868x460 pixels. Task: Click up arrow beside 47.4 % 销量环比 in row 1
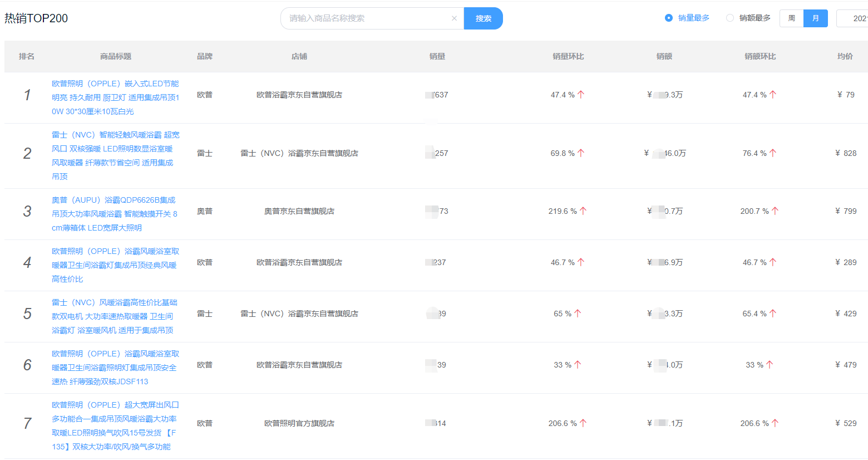pos(581,95)
